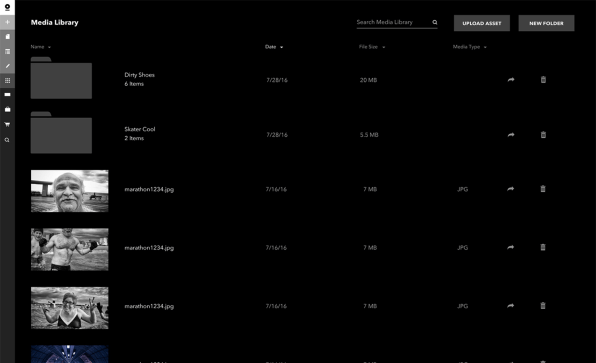Click the New Folder button
This screenshot has width=596, height=363.
click(546, 23)
